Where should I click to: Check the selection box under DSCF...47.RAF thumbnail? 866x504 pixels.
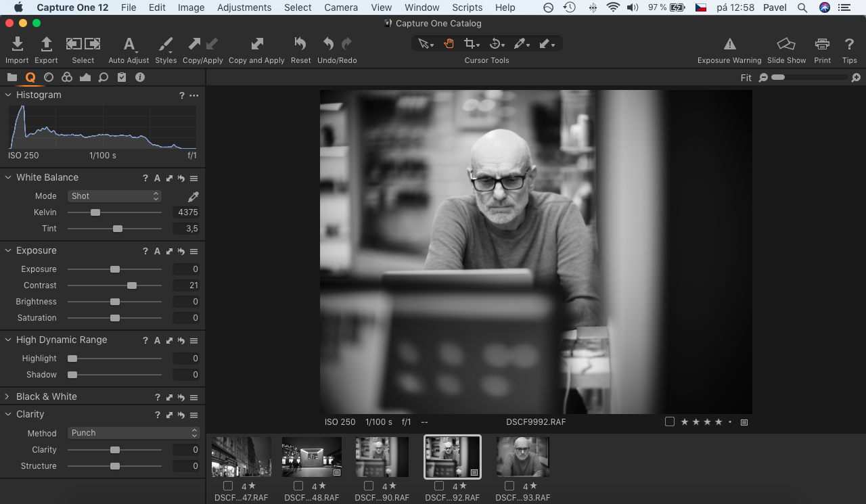pyautogui.click(x=227, y=486)
